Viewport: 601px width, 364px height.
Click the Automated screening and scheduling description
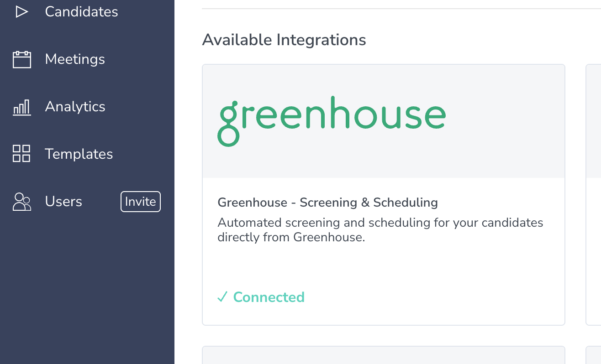[x=380, y=230]
